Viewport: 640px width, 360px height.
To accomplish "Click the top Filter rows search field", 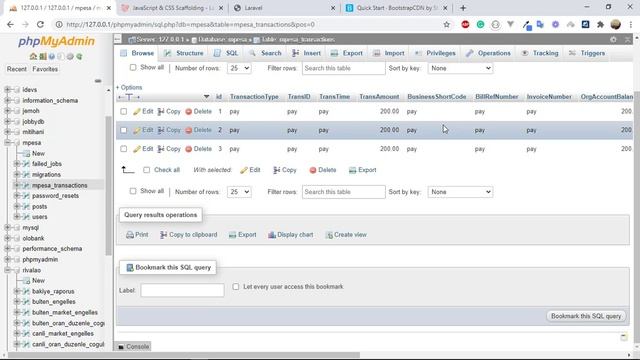I will (343, 68).
